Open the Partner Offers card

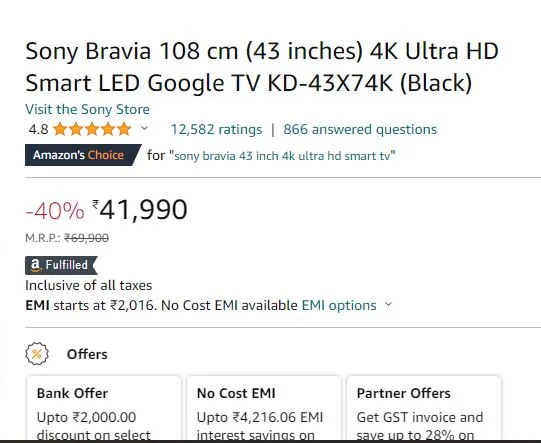pyautogui.click(x=424, y=408)
